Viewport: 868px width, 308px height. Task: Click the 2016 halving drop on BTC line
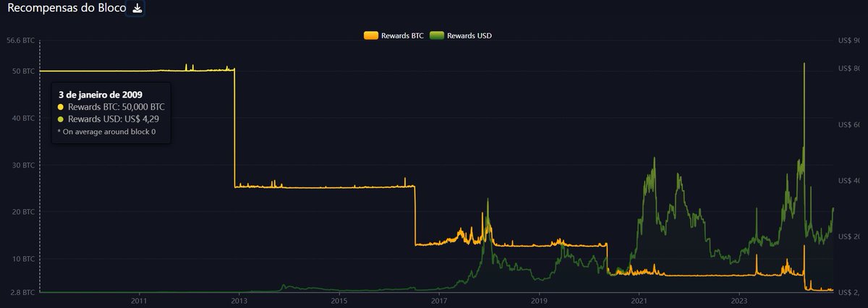coord(415,215)
